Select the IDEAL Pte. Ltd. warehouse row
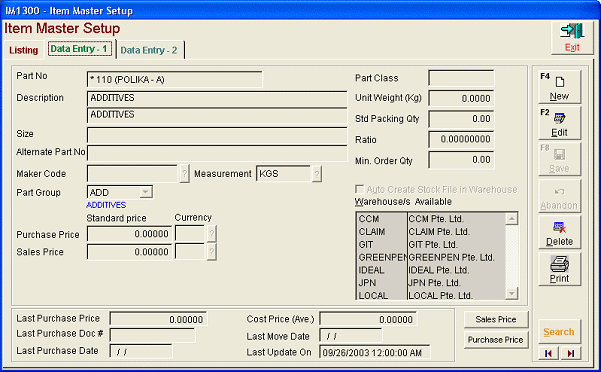This screenshot has height=372, width=601. click(431, 270)
